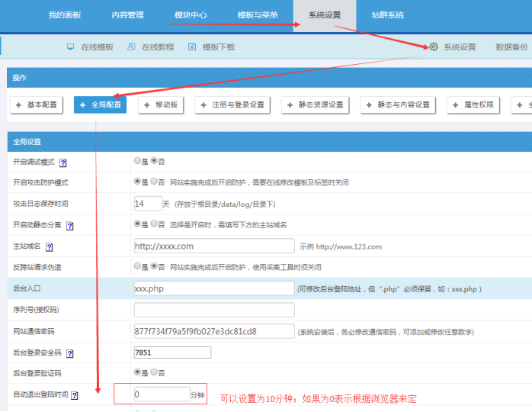
Task: Select 否 for 后台登录验证码
Action: (x=153, y=372)
